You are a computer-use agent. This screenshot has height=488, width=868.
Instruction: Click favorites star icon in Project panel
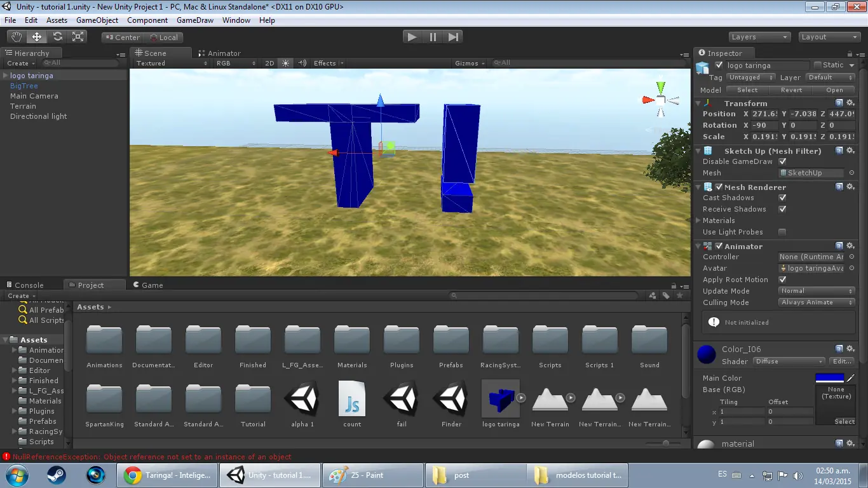tap(680, 295)
